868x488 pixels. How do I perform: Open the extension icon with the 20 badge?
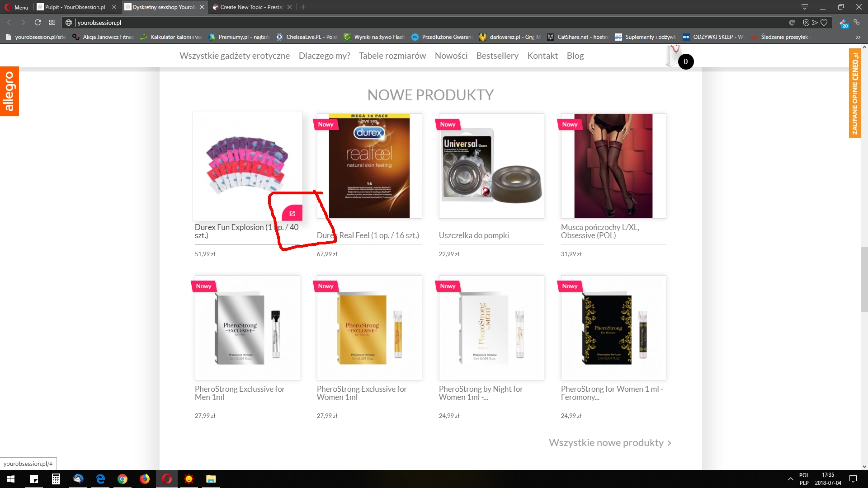click(x=844, y=23)
